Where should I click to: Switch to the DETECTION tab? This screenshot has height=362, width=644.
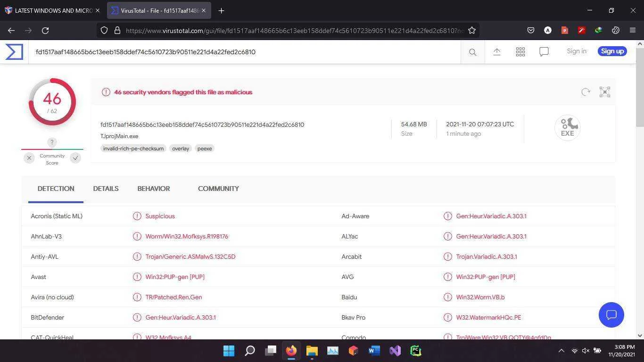click(56, 189)
